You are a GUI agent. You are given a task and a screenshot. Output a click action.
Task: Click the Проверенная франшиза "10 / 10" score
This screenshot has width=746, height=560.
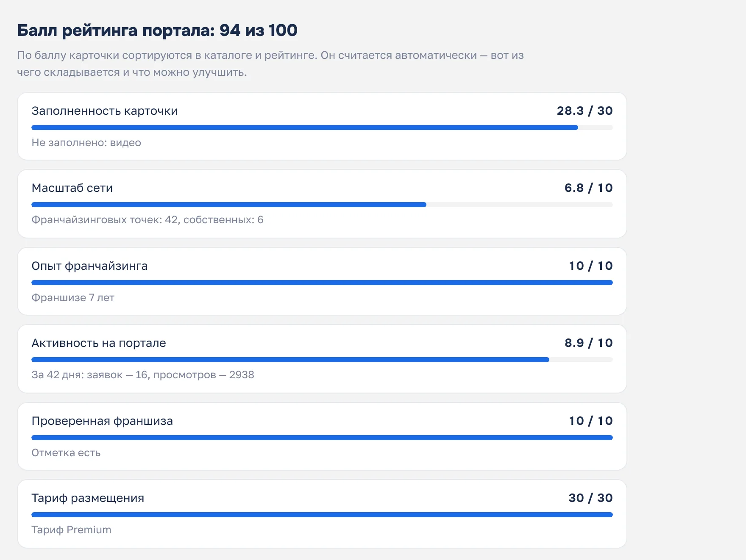(x=590, y=421)
